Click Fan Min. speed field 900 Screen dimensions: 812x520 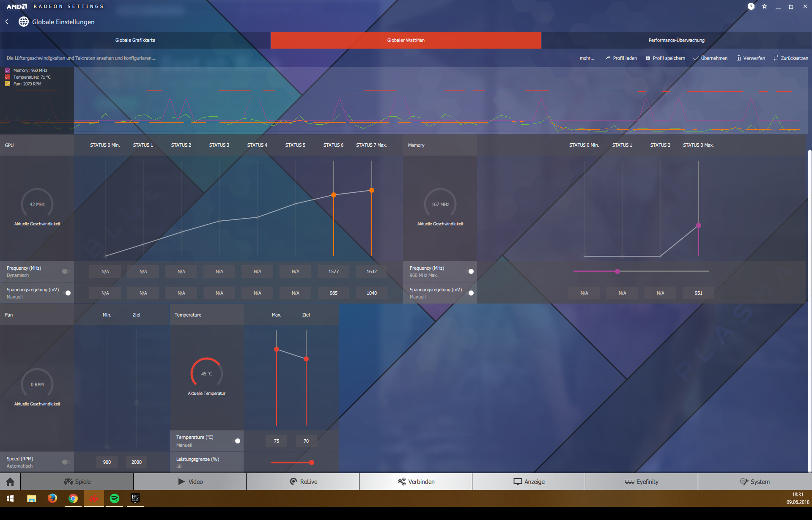pos(107,462)
